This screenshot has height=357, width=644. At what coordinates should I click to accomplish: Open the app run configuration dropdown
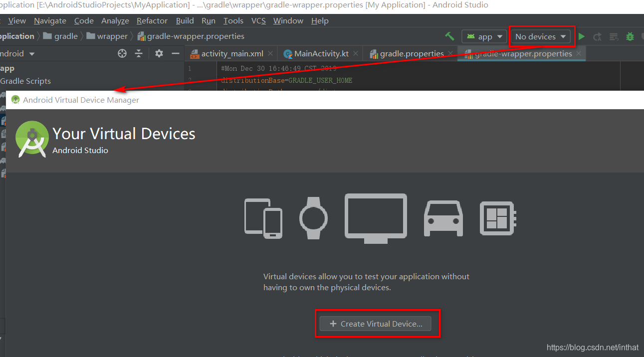point(484,36)
